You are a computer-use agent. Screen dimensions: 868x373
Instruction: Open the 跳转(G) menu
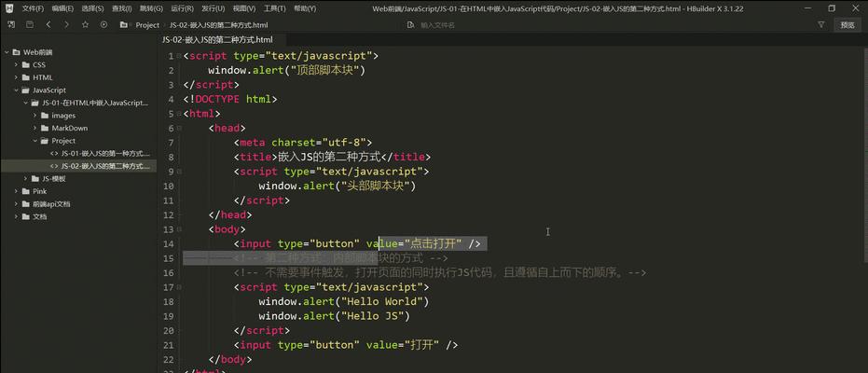[x=151, y=8]
